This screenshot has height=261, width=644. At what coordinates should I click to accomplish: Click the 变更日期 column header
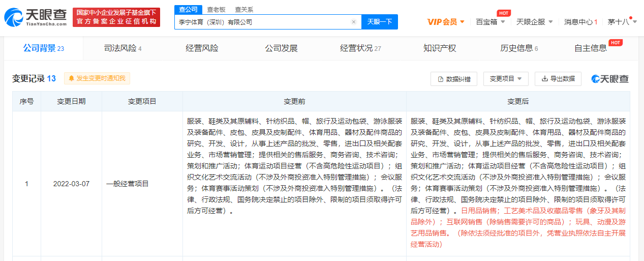coord(71,101)
